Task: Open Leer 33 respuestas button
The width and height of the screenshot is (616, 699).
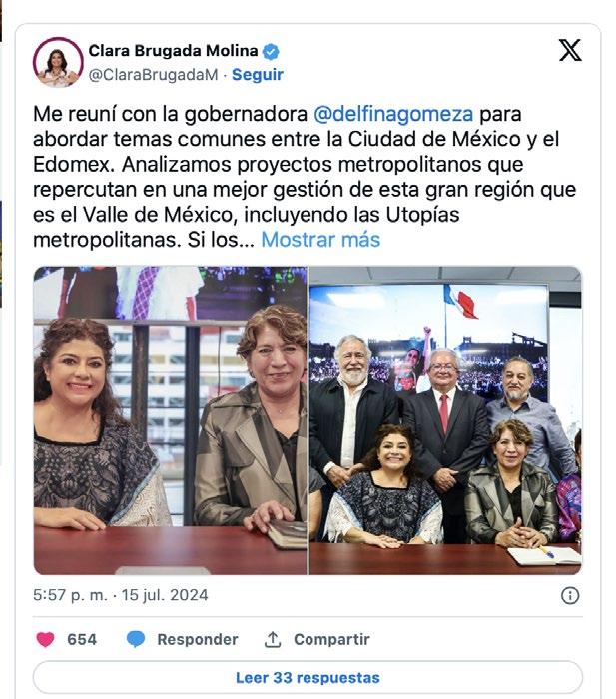Action: (308, 678)
